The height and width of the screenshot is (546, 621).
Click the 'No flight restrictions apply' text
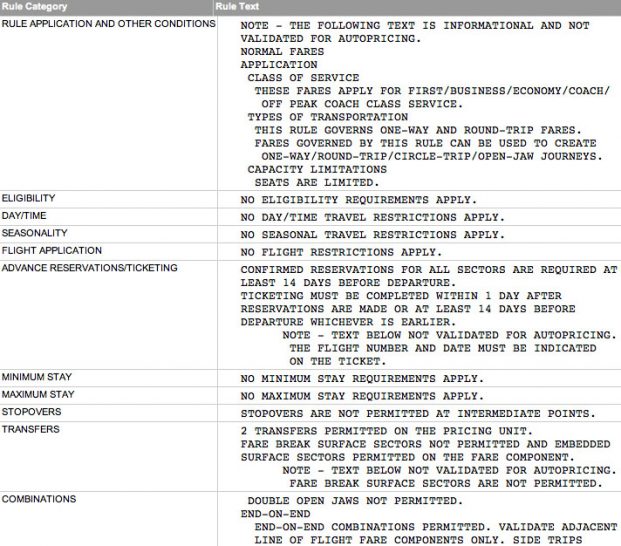coord(340,252)
